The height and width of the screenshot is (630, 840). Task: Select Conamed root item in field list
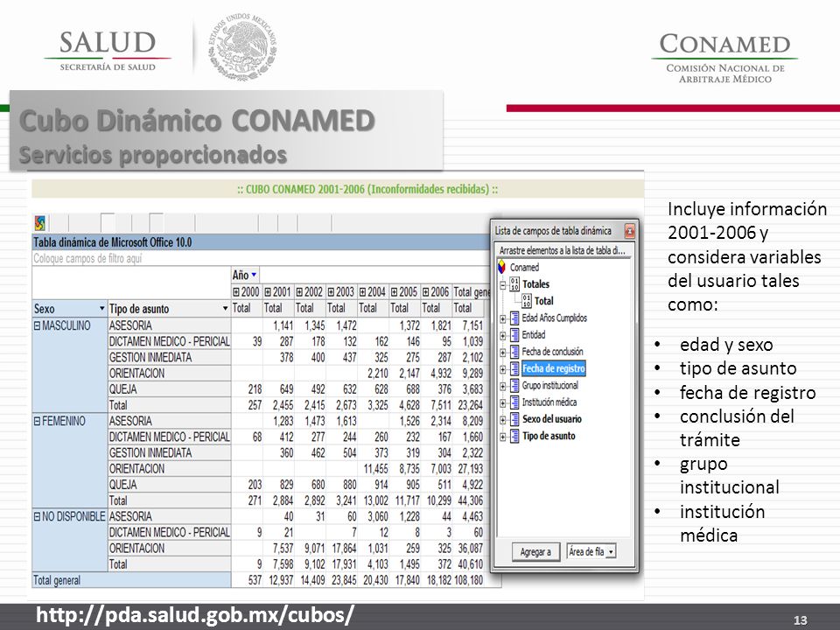point(524,268)
